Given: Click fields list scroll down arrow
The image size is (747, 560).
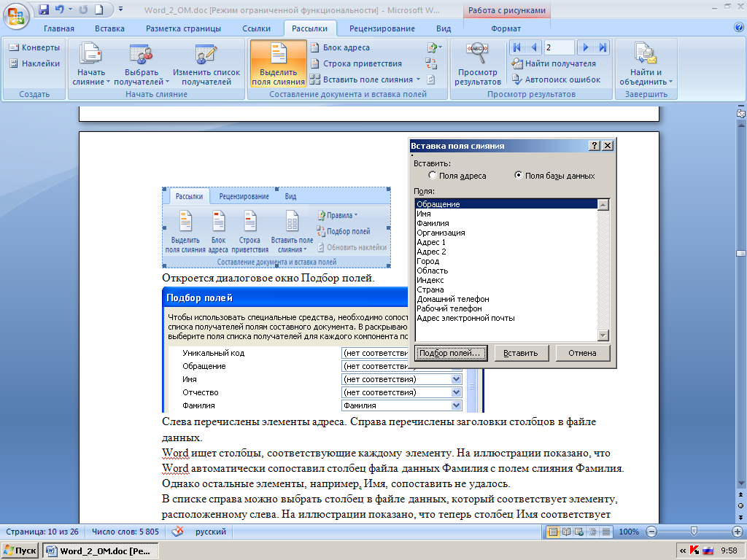Looking at the screenshot, I should tap(603, 335).
